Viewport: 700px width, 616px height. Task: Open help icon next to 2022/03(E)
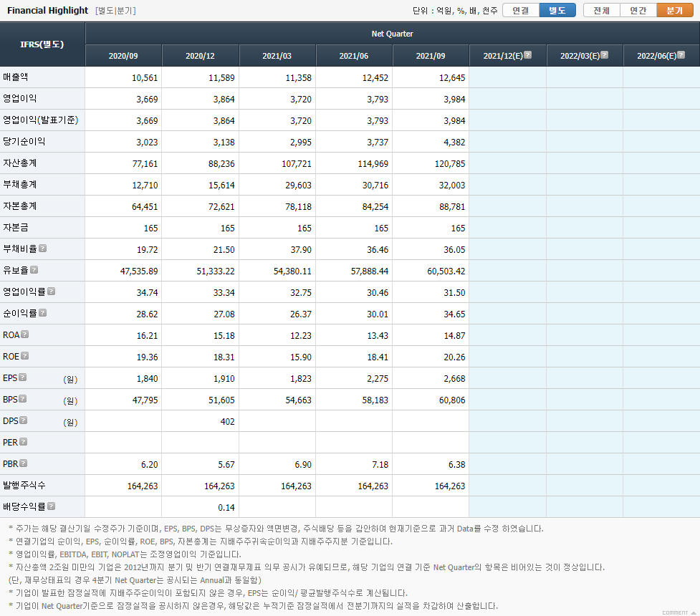click(605, 55)
